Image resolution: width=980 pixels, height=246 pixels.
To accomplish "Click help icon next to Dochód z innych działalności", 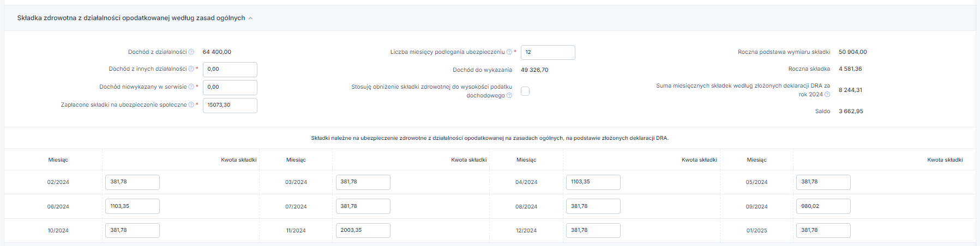I will (191, 69).
